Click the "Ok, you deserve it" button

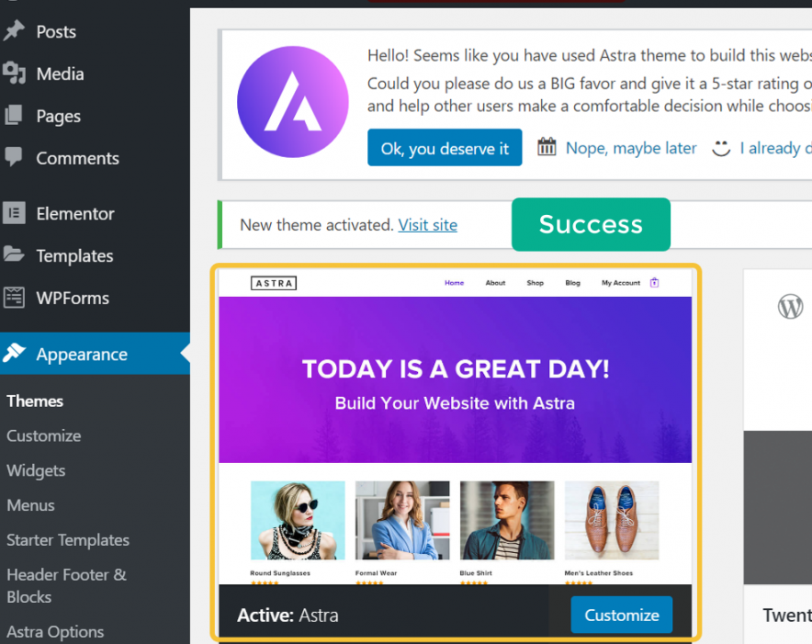[x=445, y=148]
